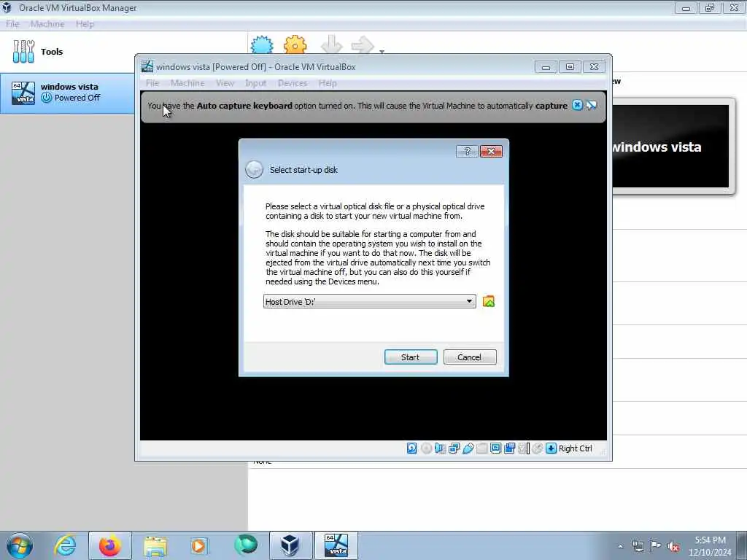Minimize the windows vista VM window
The width and height of the screenshot is (747, 560).
[x=546, y=66]
